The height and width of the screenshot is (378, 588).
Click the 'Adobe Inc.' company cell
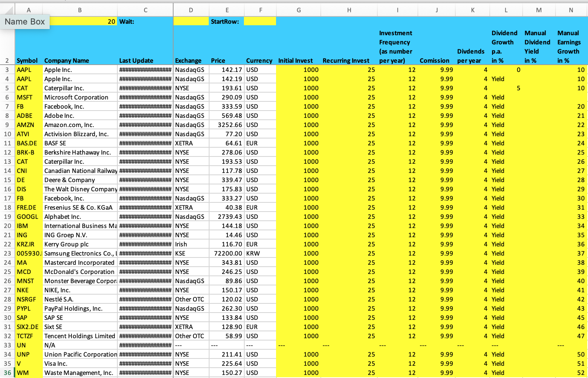(x=80, y=116)
